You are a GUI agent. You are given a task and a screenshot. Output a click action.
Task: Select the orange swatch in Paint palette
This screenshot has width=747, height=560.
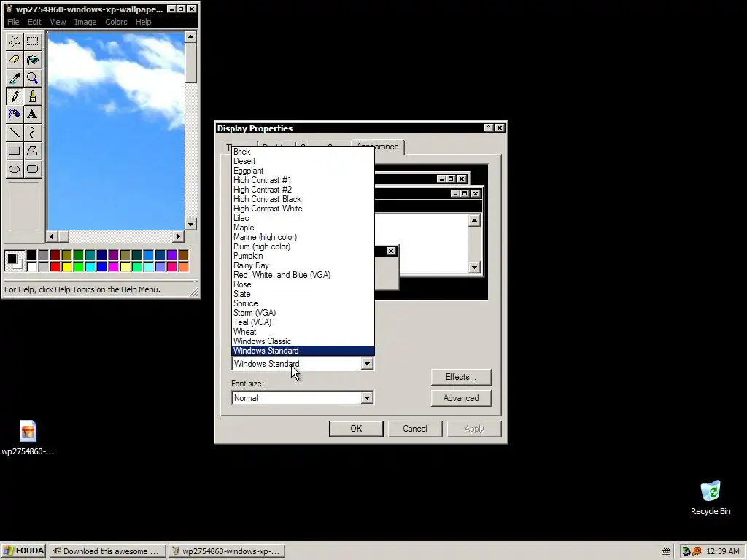[183, 267]
